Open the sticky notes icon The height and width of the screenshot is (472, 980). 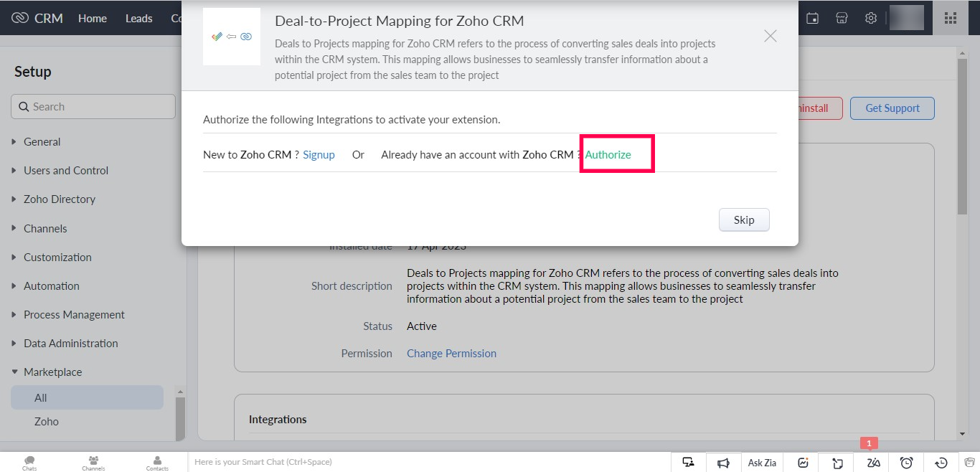tap(837, 463)
